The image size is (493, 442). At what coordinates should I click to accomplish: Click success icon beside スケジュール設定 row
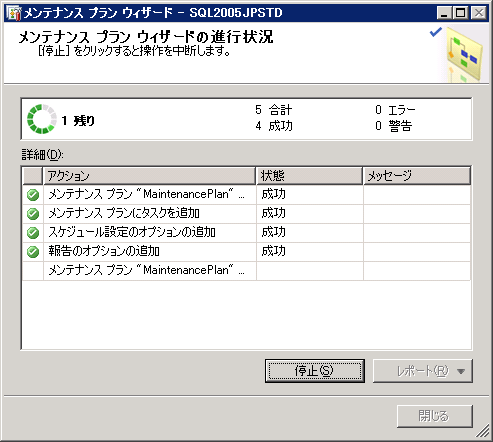[x=33, y=233]
